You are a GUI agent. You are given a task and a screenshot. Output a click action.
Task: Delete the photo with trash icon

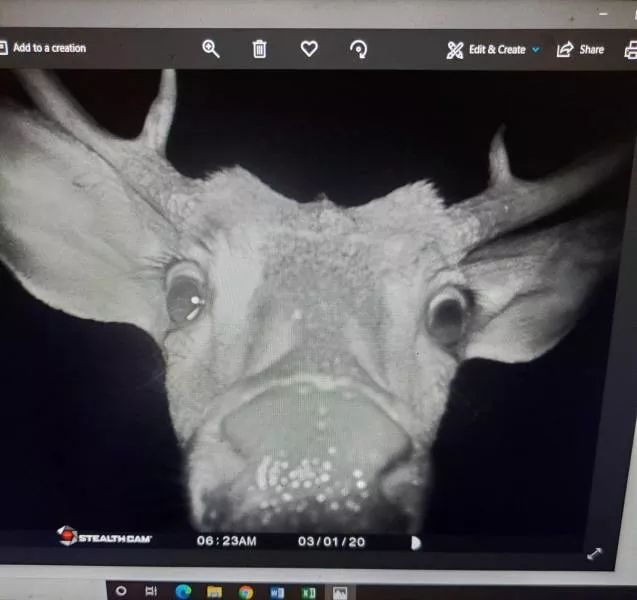[x=260, y=49]
